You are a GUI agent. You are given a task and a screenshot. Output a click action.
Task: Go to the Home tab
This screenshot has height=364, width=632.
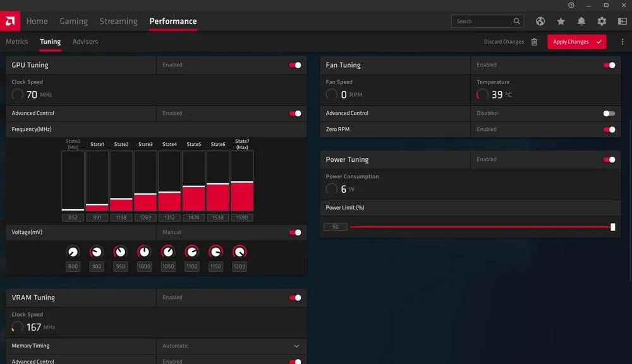point(37,21)
